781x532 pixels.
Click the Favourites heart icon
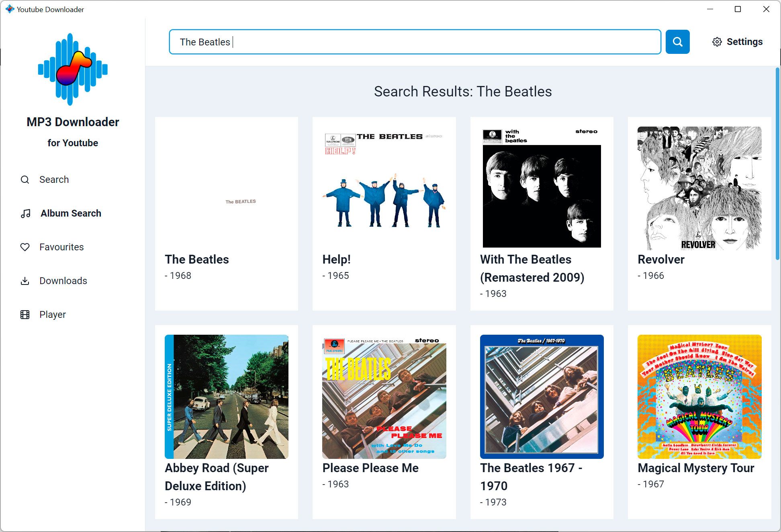(x=25, y=247)
